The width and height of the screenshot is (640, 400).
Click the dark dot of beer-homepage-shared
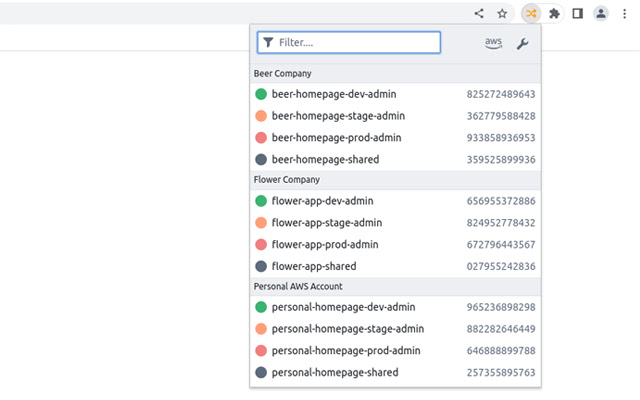(261, 159)
